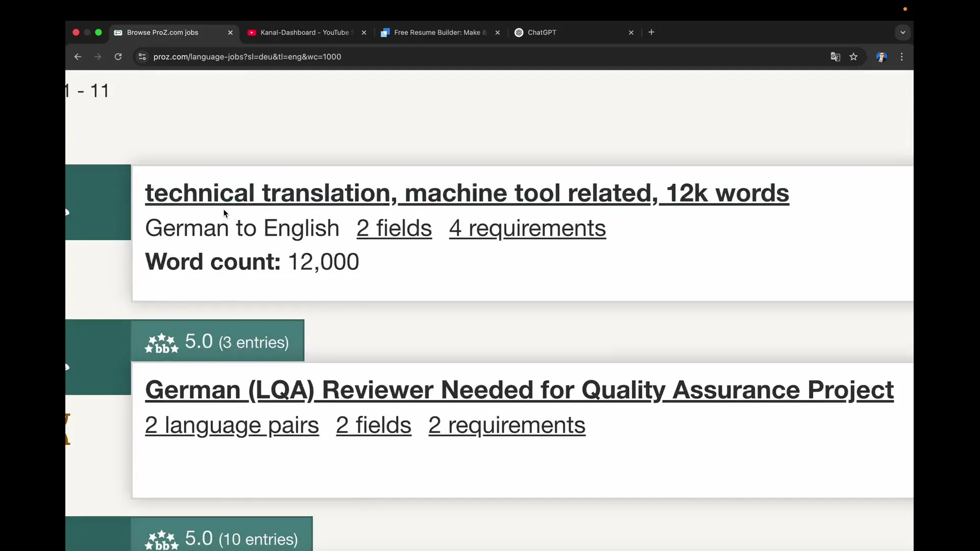The height and width of the screenshot is (551, 980).
Task: Open the technical translation machine tool job
Action: [x=467, y=193]
